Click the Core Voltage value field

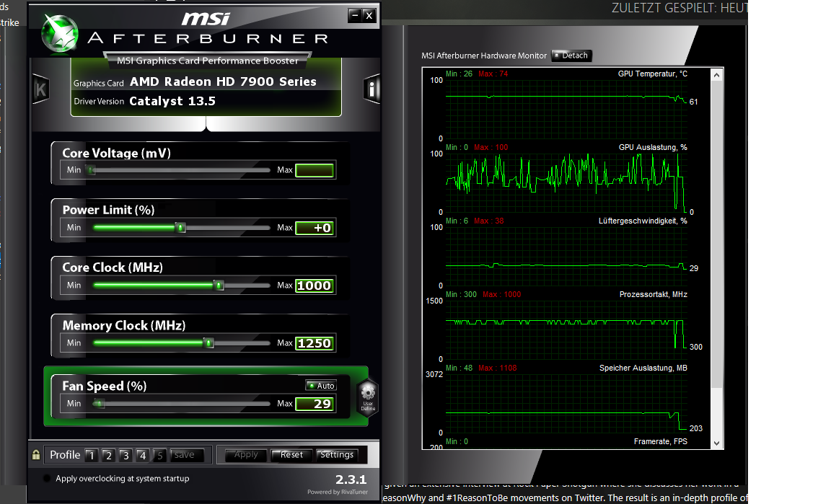(315, 170)
